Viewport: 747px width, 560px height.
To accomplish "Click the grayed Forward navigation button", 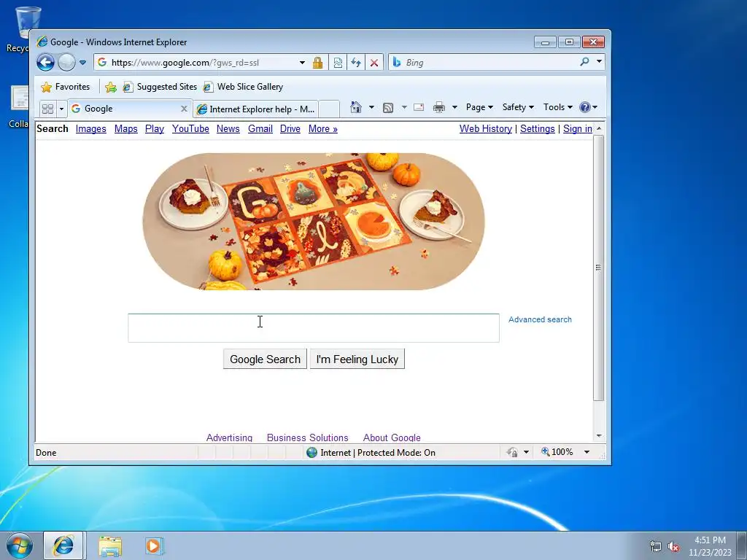I will tap(66, 63).
